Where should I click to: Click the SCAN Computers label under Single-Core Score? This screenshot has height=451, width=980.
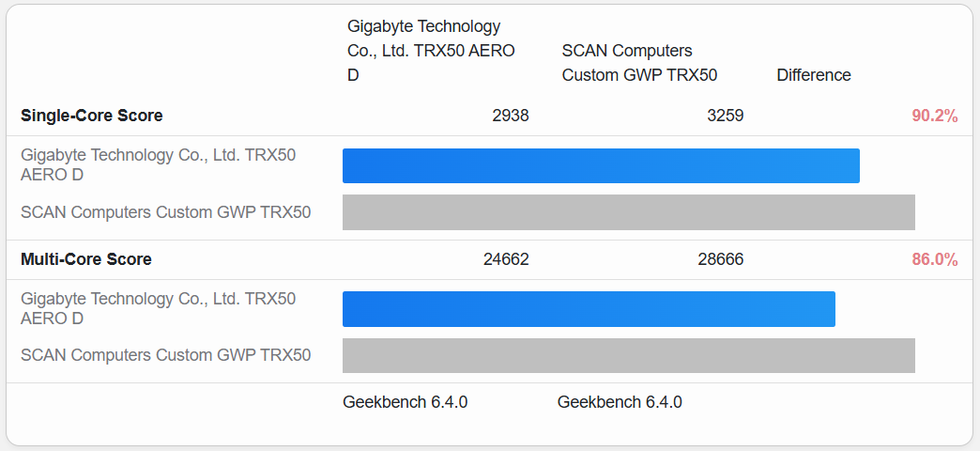165,212
